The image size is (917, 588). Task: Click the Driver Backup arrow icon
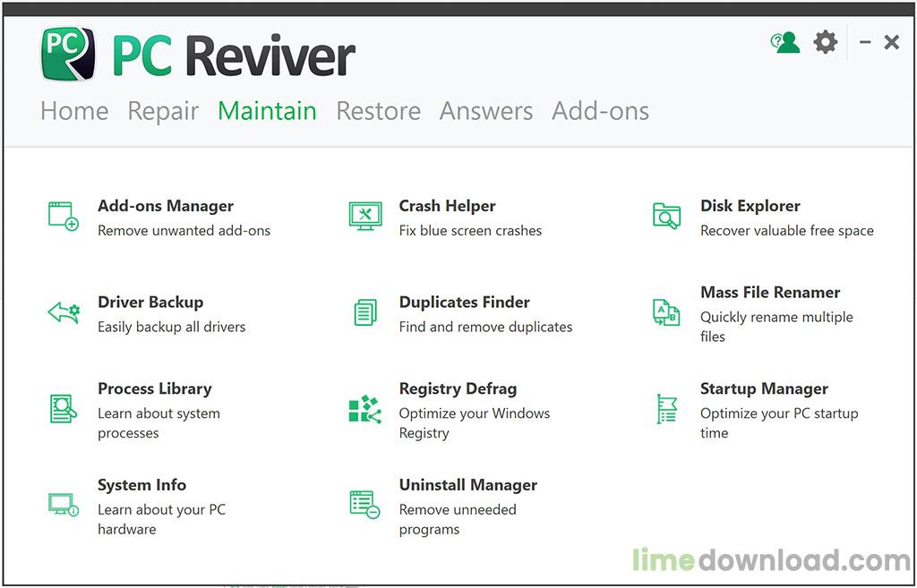coord(62,311)
